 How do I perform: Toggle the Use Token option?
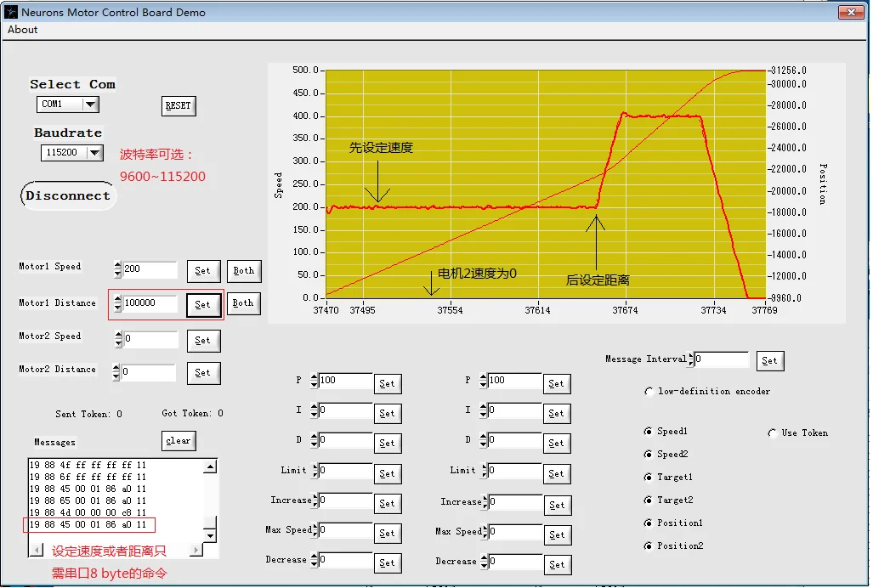click(772, 433)
